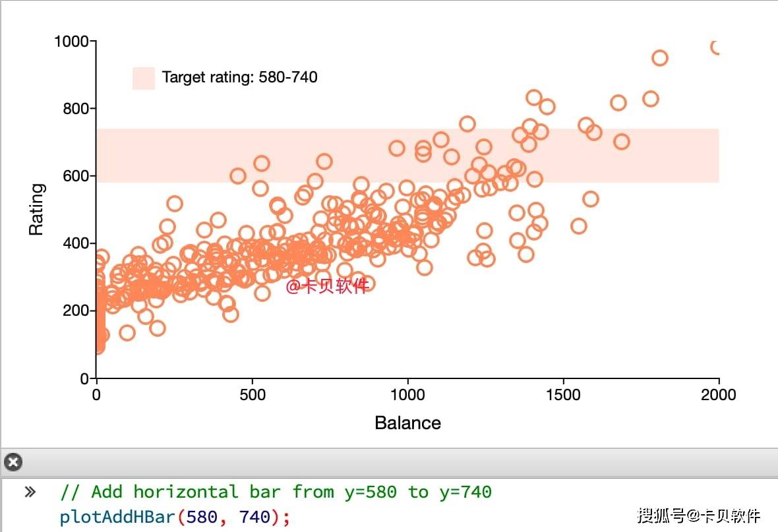This screenshot has height=532, width=778.
Task: Click the red @卡贝软件 watermark in the chart
Action: (327, 286)
